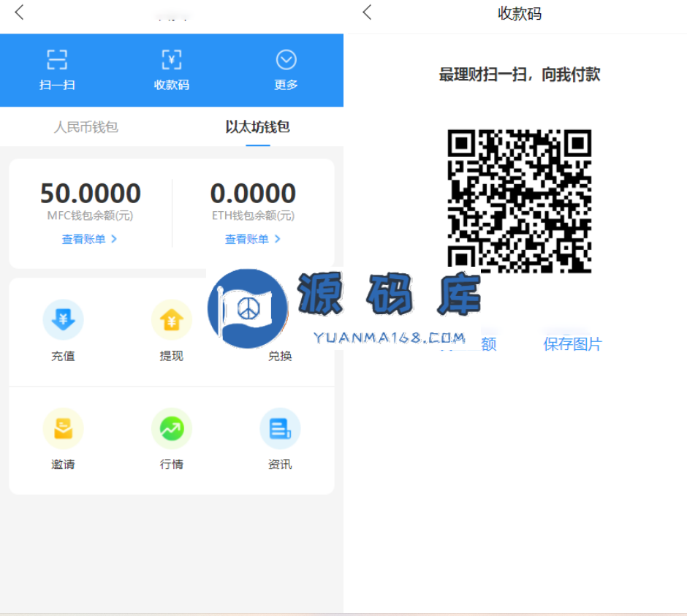This screenshot has width=687, height=616.
Task: Select the 以太坊钱包 tab
Action: [x=257, y=127]
